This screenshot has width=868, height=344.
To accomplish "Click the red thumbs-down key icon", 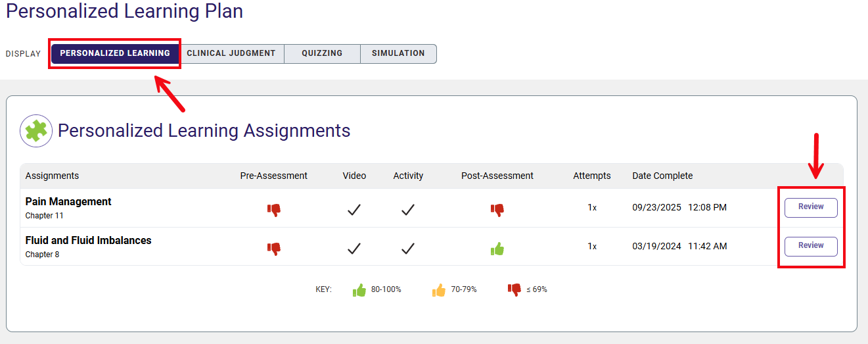I will click(514, 289).
